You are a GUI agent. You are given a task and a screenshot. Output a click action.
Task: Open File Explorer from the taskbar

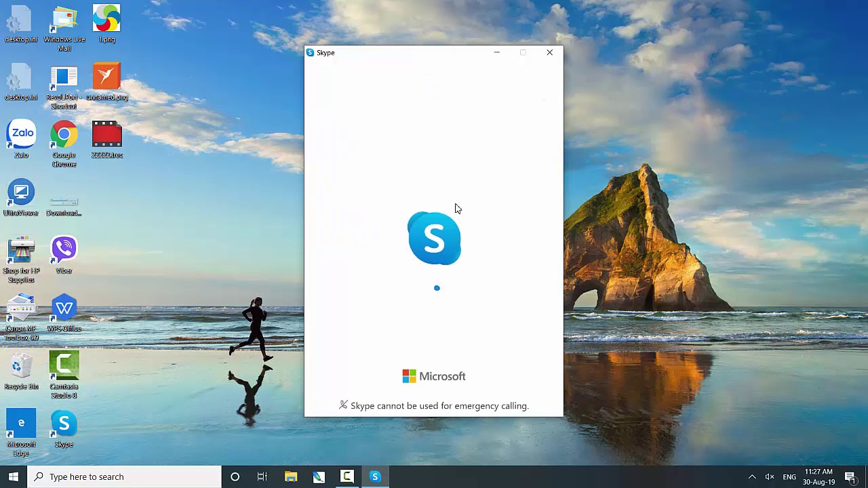(x=291, y=476)
